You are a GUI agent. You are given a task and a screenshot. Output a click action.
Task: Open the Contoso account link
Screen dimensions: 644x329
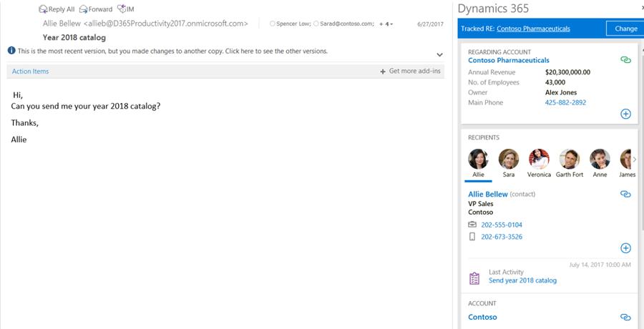[482, 317]
